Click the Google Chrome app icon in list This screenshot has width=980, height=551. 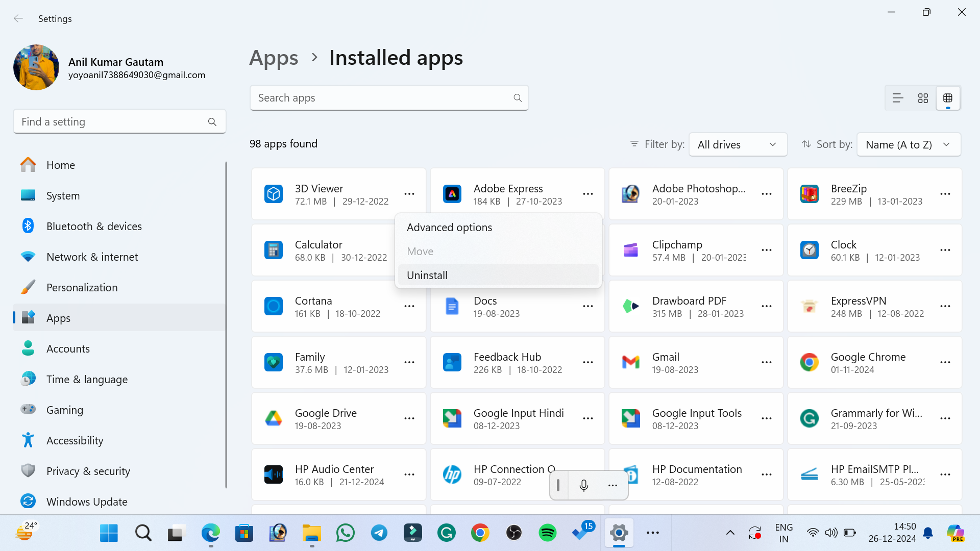click(x=810, y=362)
